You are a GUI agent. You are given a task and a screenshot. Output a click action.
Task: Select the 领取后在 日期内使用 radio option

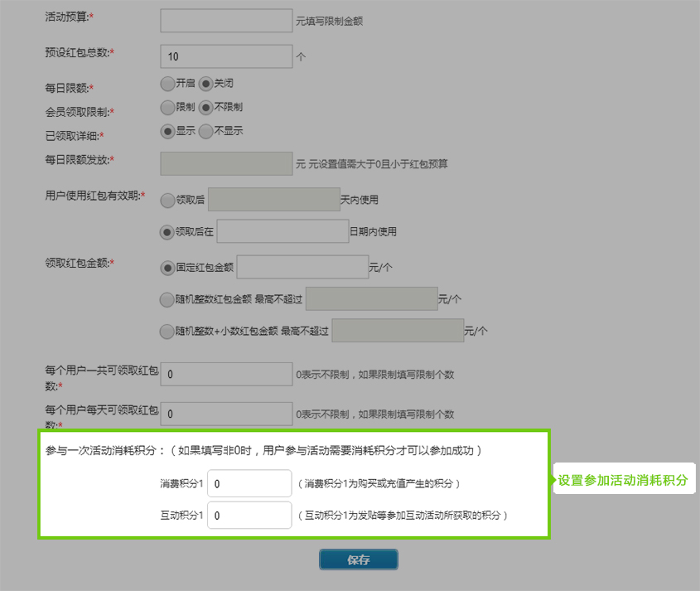point(167,232)
